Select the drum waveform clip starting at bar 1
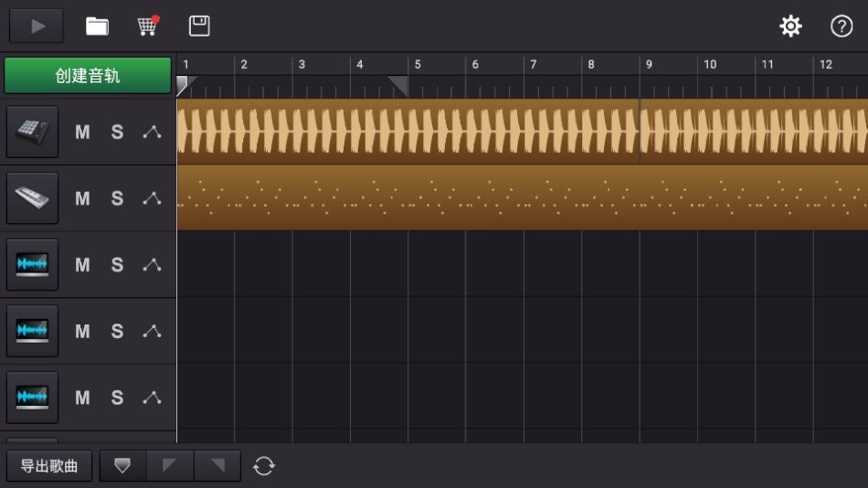The width and height of the screenshot is (868, 488). tap(408, 132)
